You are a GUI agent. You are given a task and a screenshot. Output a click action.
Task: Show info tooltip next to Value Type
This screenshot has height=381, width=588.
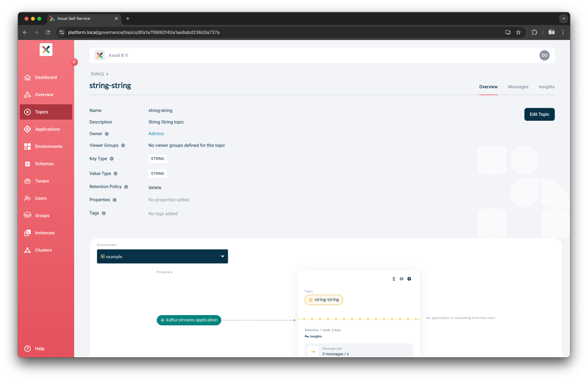click(x=116, y=174)
